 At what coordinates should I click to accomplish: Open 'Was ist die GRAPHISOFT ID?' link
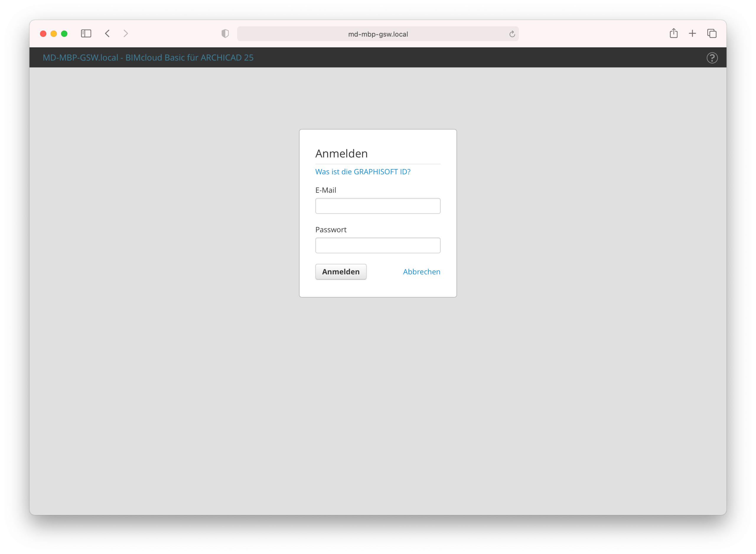(x=363, y=172)
